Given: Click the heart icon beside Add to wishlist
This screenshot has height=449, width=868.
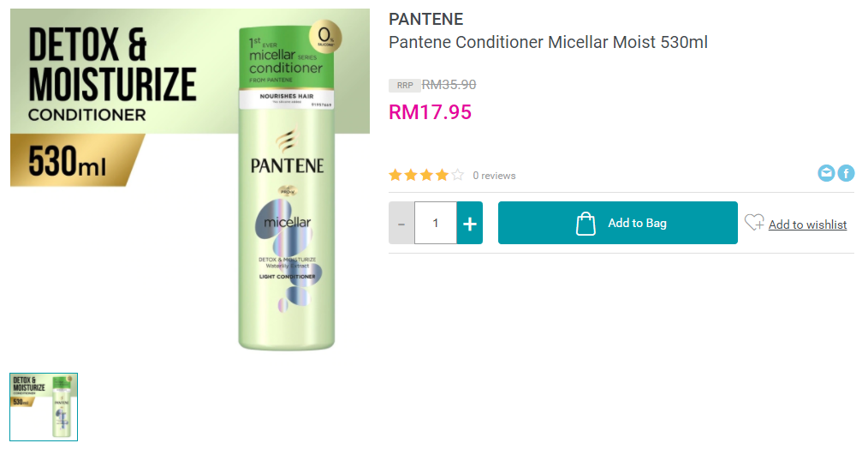Looking at the screenshot, I should (x=754, y=222).
